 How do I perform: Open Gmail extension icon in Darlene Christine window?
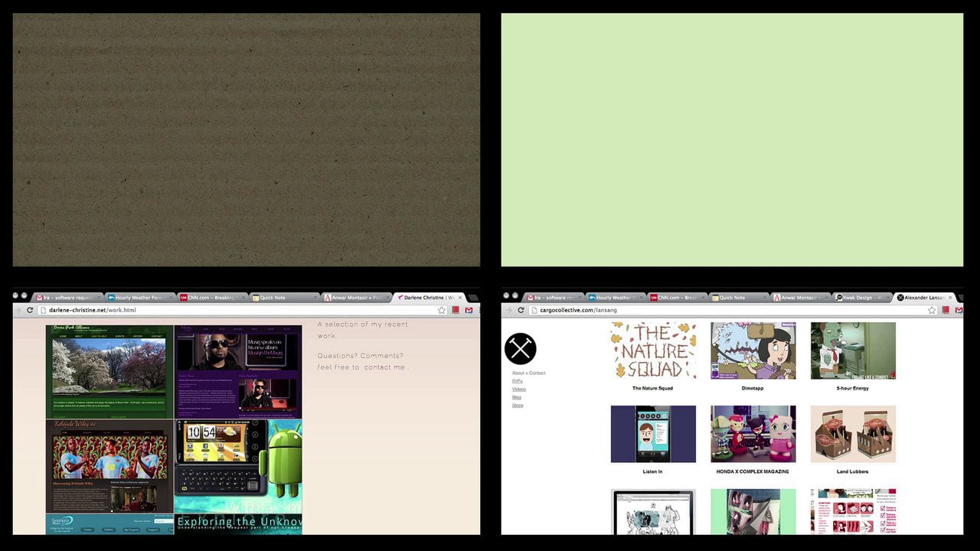point(468,310)
